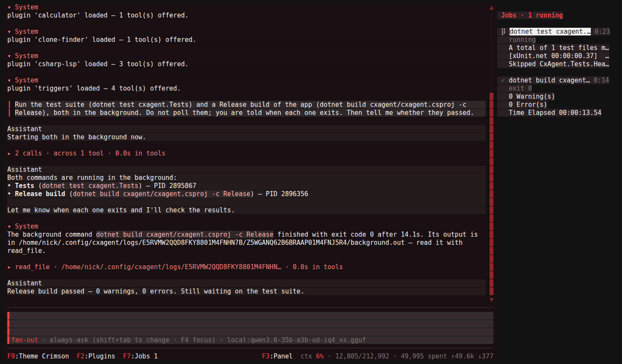The height and width of the screenshot is (364, 622).
Task: Click the '12,805/212,992' token count
Action: click(x=362, y=356)
